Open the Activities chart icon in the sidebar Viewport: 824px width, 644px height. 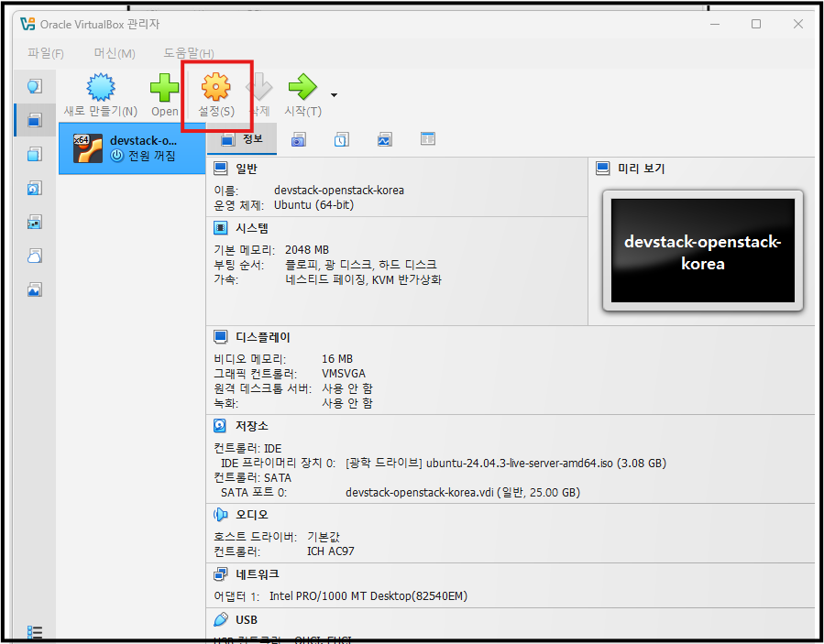pos(35,289)
